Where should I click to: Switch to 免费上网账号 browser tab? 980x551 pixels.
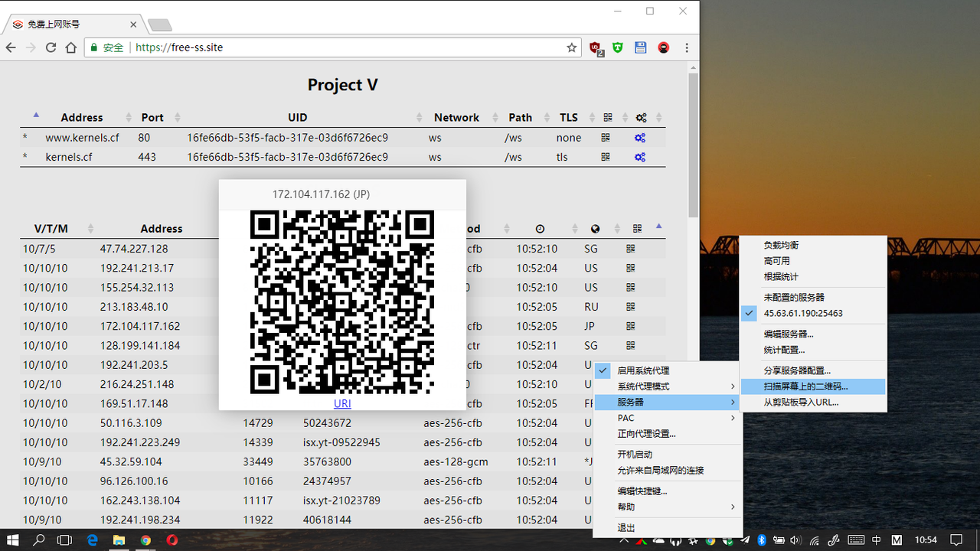point(73,24)
